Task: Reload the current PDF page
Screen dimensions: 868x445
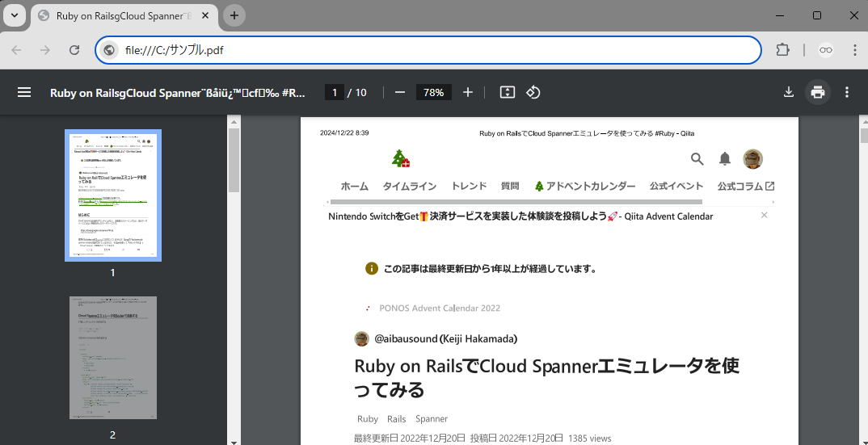Action: (x=74, y=50)
